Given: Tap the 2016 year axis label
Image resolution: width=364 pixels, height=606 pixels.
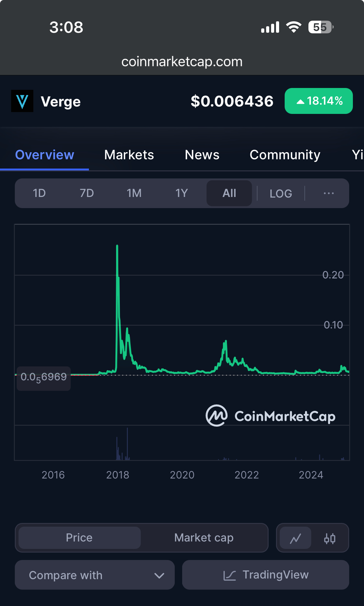Looking at the screenshot, I should pyautogui.click(x=53, y=475).
